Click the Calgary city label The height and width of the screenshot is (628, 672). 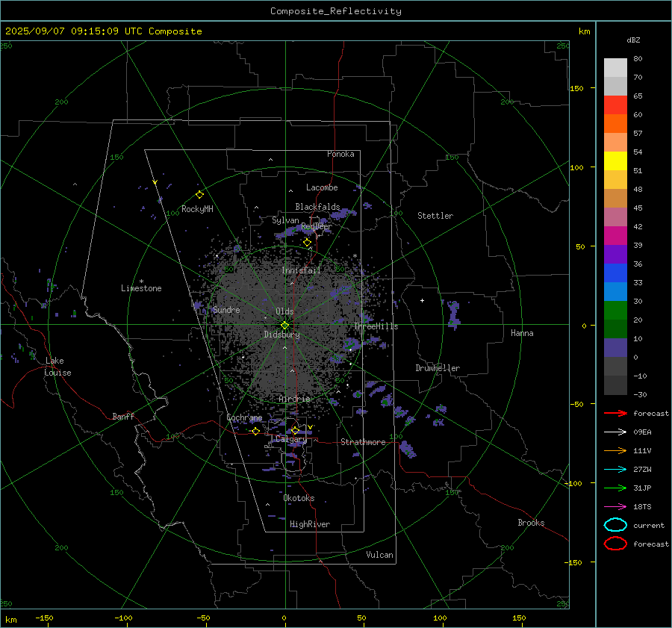point(291,439)
